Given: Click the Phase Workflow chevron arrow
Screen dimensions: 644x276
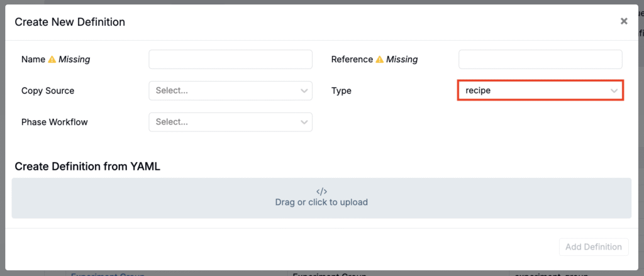Looking at the screenshot, I should click(x=304, y=122).
